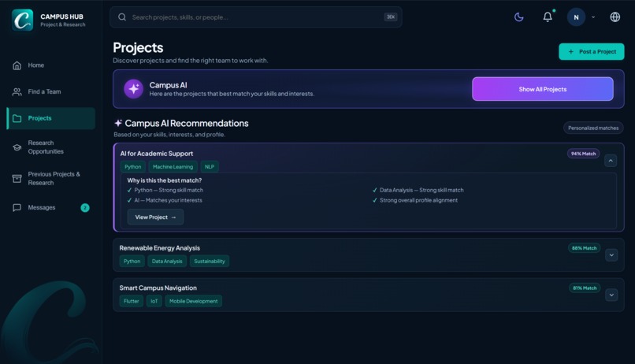Open Messages in sidebar
The width and height of the screenshot is (635, 364).
tap(51, 208)
